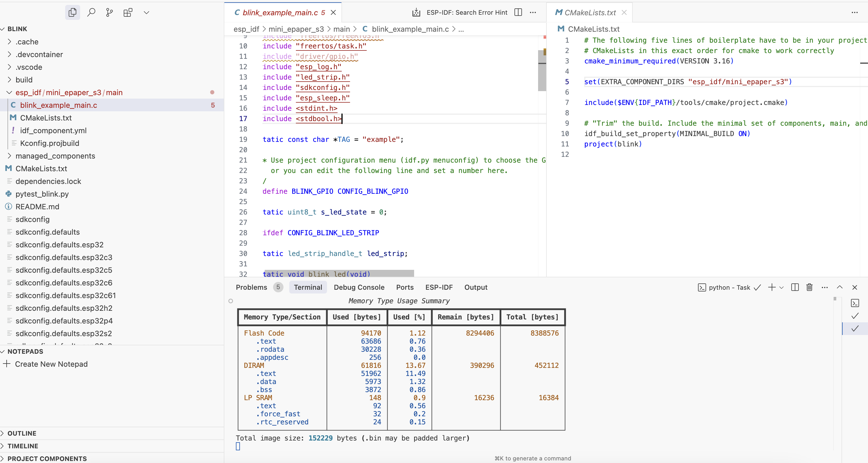Close the CMakeLists.txt editor tab
This screenshot has height=463, width=868.
(x=624, y=12)
